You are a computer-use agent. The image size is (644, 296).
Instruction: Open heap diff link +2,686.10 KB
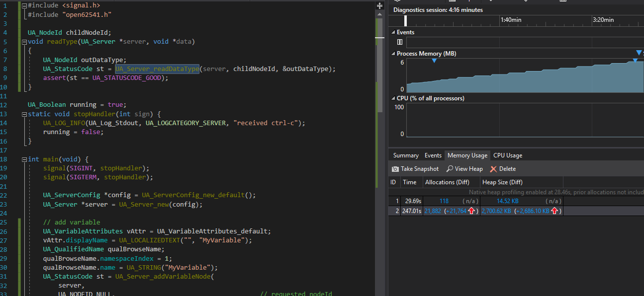pyautogui.click(x=534, y=211)
